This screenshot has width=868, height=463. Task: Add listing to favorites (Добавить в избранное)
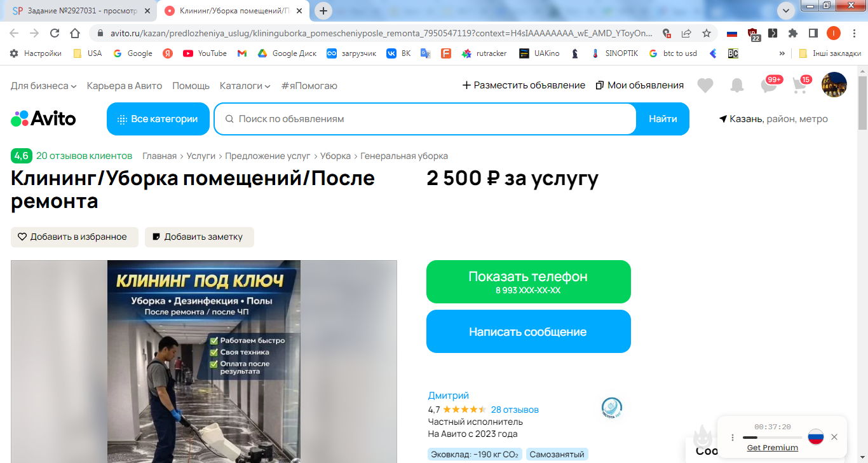click(74, 237)
